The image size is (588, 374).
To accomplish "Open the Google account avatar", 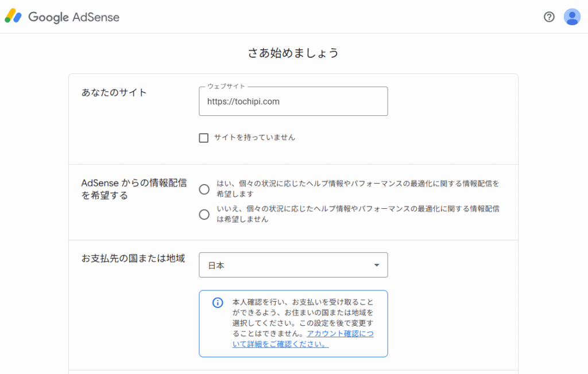I will click(572, 17).
